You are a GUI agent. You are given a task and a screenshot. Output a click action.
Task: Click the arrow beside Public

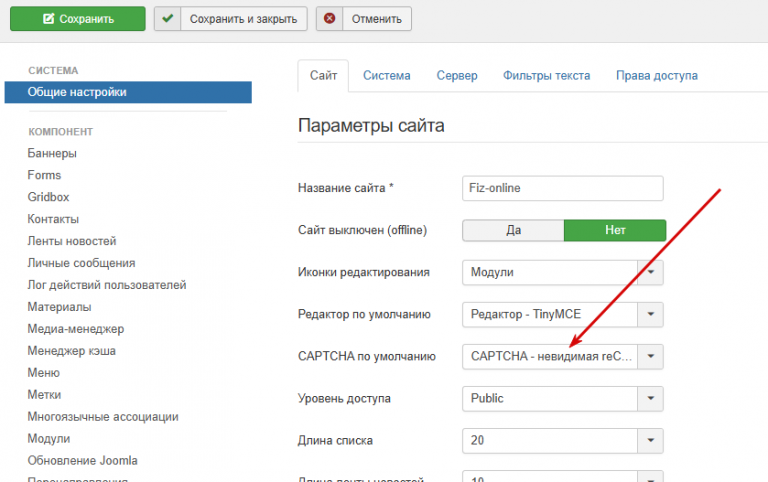[x=650, y=399]
